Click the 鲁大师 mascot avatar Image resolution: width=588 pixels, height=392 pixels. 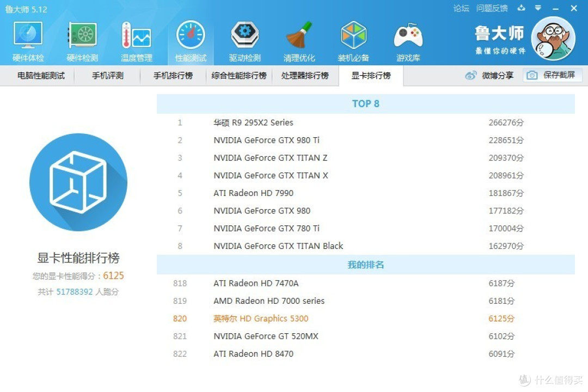tap(553, 39)
